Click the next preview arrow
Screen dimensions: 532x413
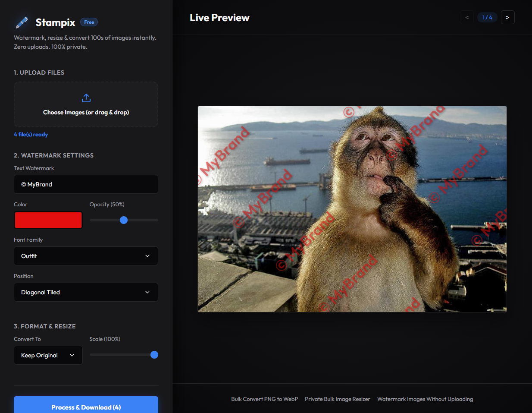click(507, 17)
